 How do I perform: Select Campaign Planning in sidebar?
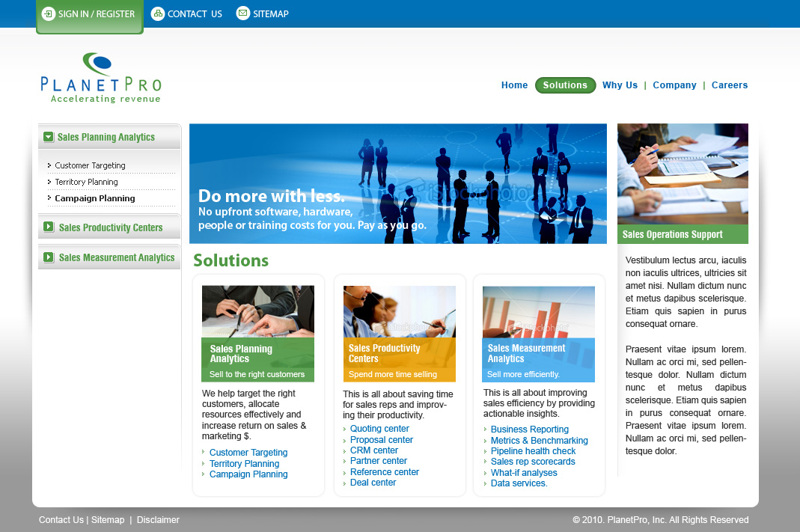95,198
